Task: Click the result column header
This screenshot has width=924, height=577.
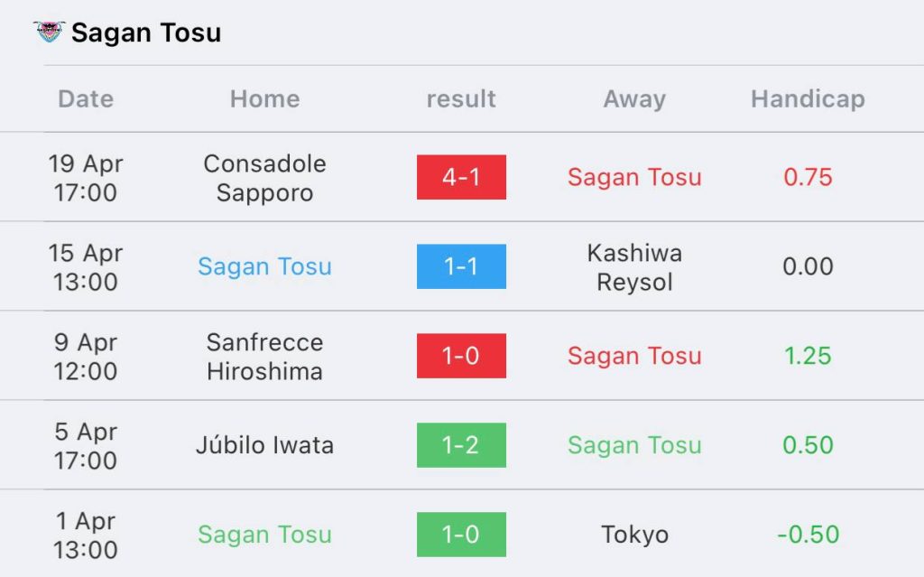Action: point(461,99)
